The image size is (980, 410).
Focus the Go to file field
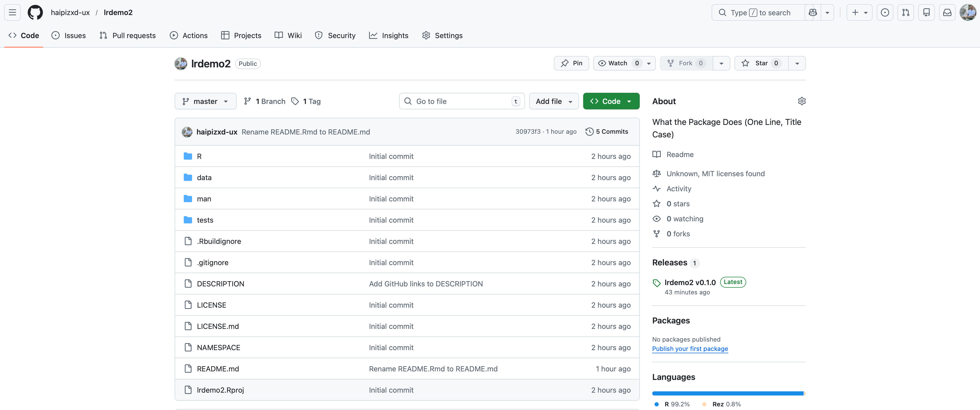(461, 101)
